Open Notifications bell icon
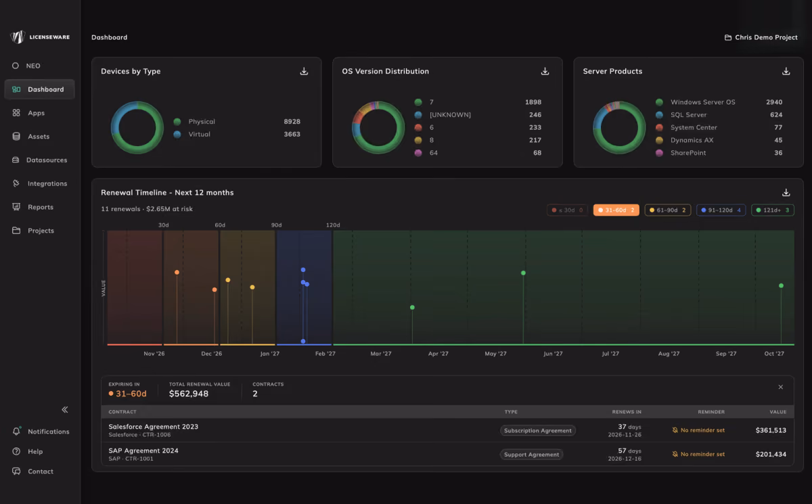Viewport: 812px width, 504px height. 16,432
